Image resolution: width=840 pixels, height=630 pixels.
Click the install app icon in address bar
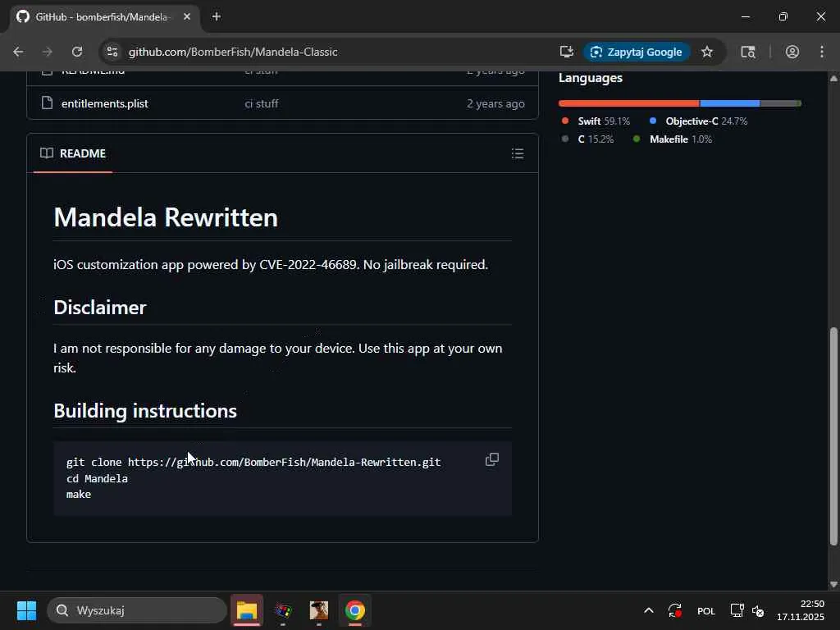[x=566, y=52]
